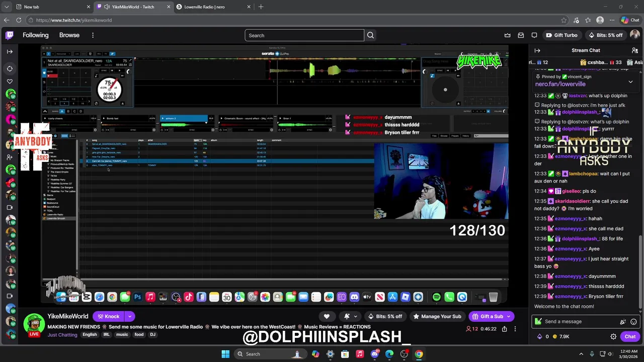Viewport: 644px width, 362px height.
Task: Click the Following nav tab
Action: (x=35, y=35)
